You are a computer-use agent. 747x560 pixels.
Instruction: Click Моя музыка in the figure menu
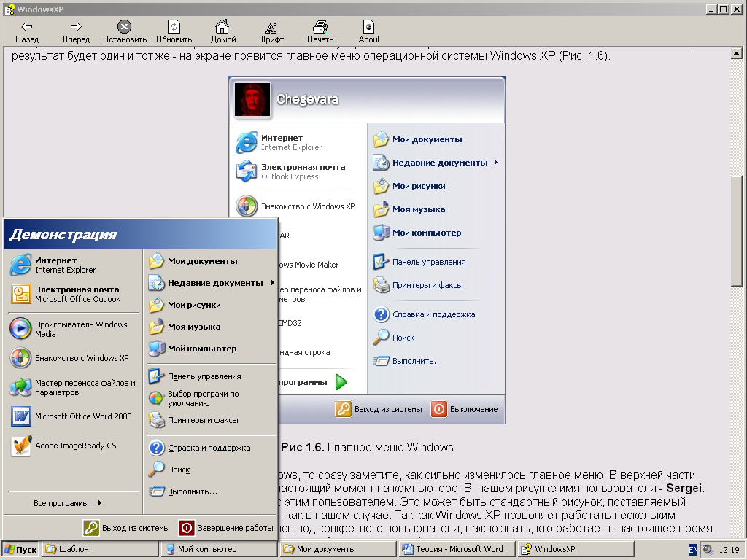click(409, 209)
